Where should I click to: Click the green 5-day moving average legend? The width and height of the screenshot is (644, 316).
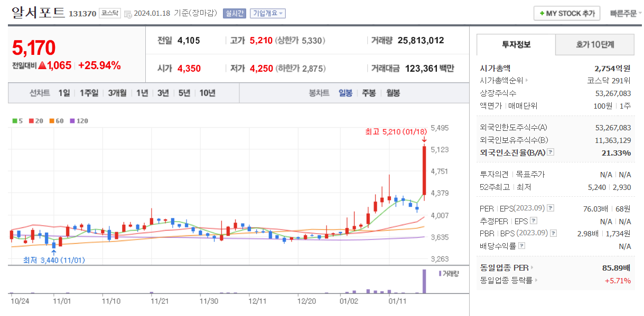17,121
